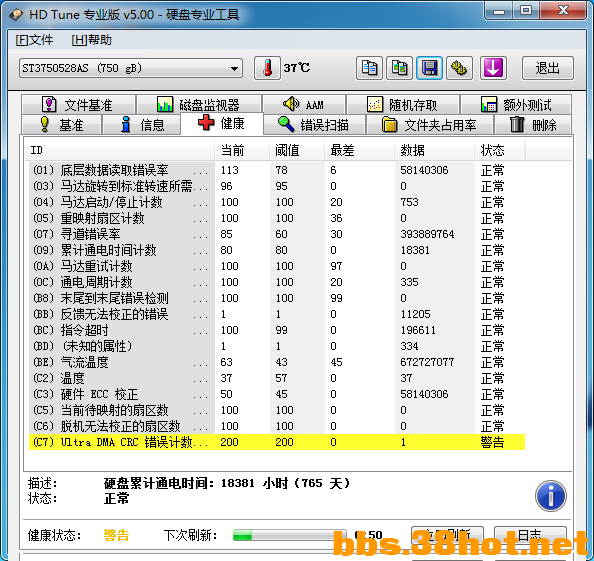
Task: Click the ID column header
Action: pyautogui.click(x=119, y=150)
